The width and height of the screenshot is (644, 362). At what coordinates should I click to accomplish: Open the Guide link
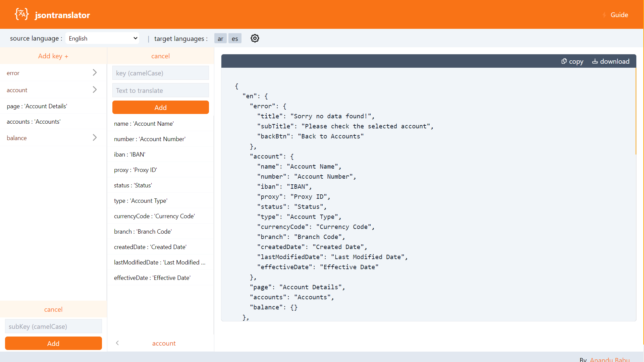pyautogui.click(x=619, y=15)
